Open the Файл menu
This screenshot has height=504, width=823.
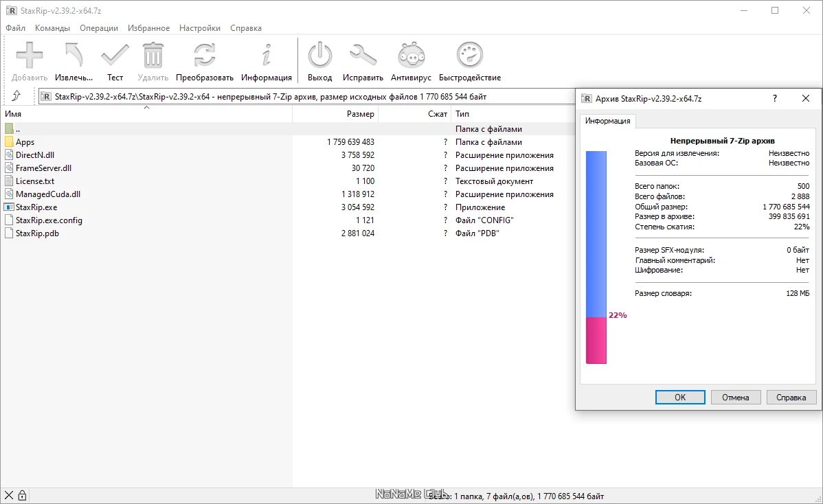point(15,28)
